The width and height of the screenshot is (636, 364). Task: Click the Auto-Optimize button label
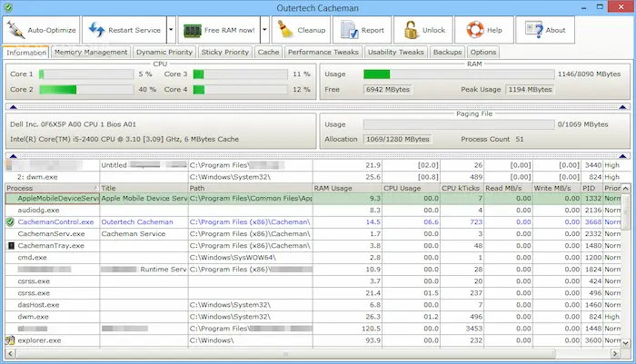tap(52, 30)
